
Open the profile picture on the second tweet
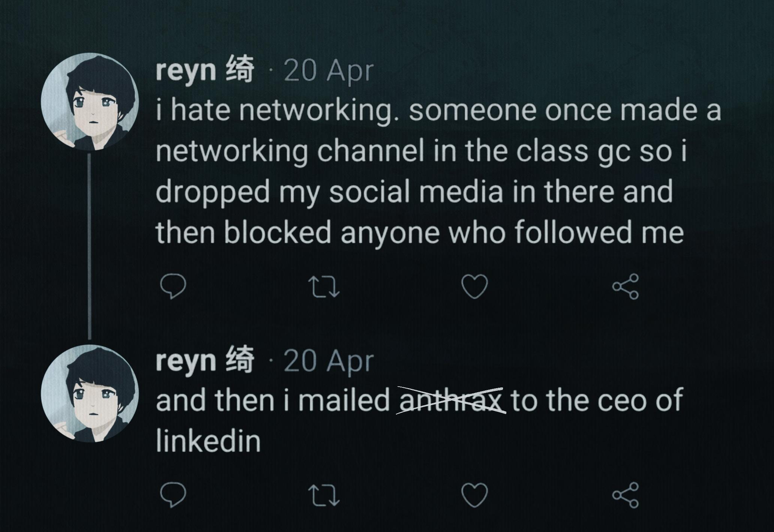[90, 393]
